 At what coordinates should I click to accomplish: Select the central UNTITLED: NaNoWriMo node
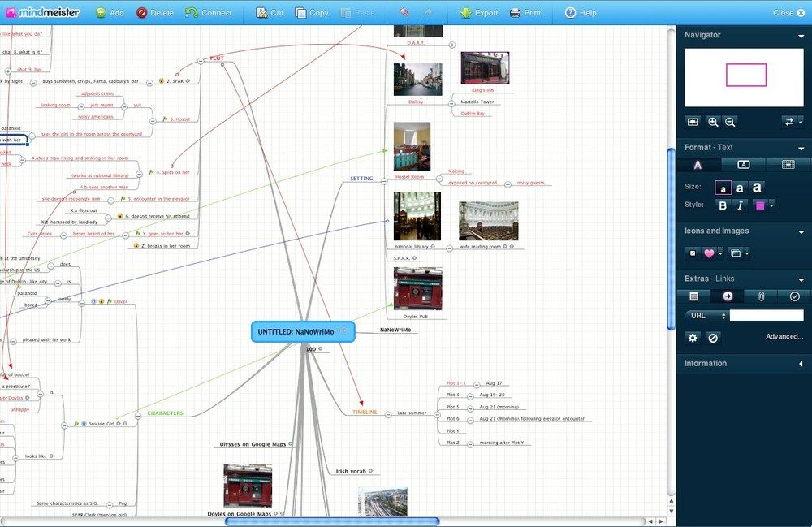tap(303, 332)
